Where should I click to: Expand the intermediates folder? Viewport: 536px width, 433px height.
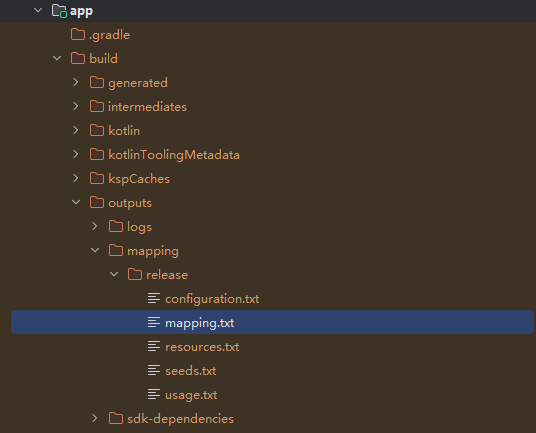click(76, 107)
